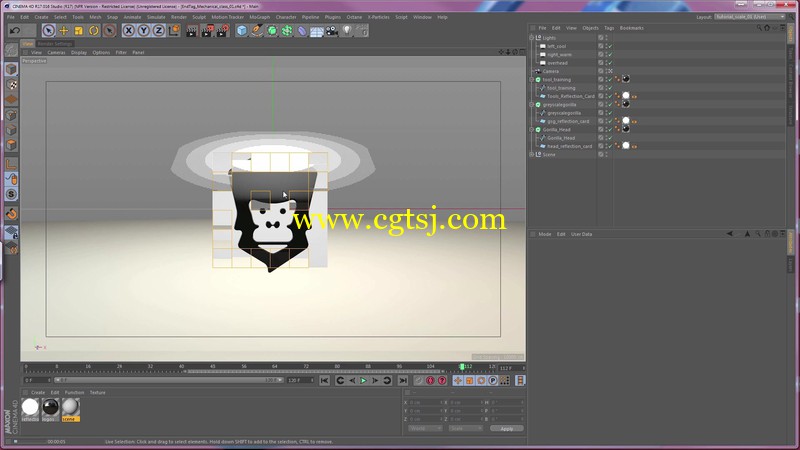Collapse the tool_training parent group
The width and height of the screenshot is (800, 450).
532,80
